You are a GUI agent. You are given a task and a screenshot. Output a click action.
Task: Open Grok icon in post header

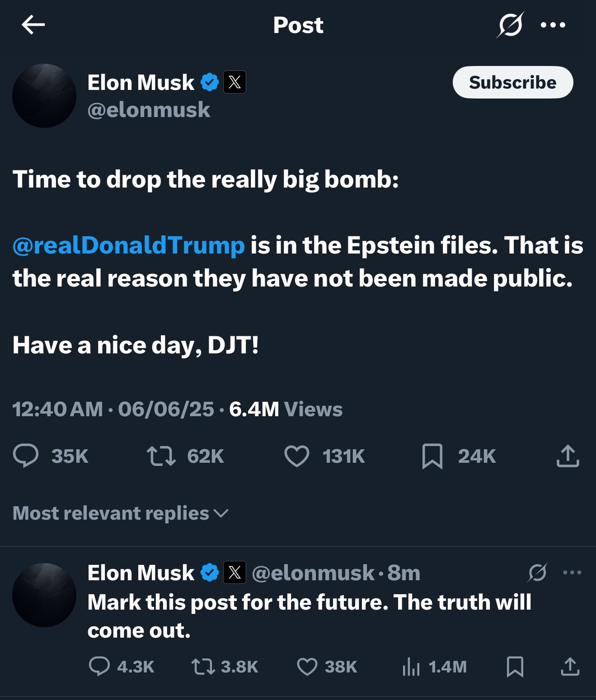pyautogui.click(x=510, y=25)
